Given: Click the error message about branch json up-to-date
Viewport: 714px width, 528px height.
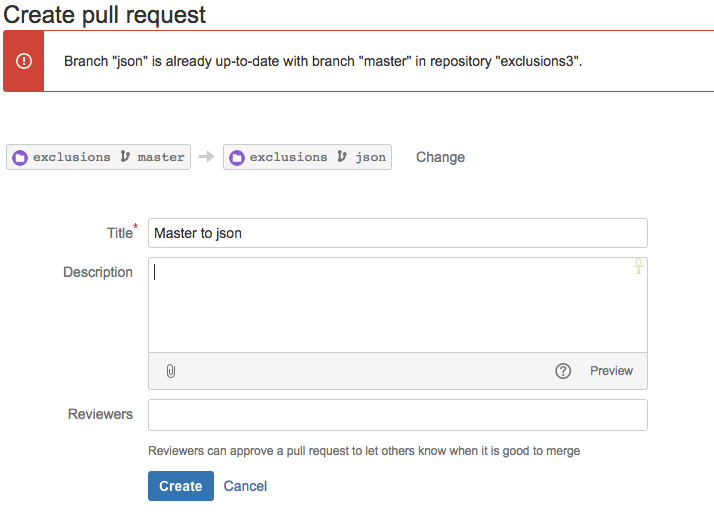Looking at the screenshot, I should pos(323,61).
